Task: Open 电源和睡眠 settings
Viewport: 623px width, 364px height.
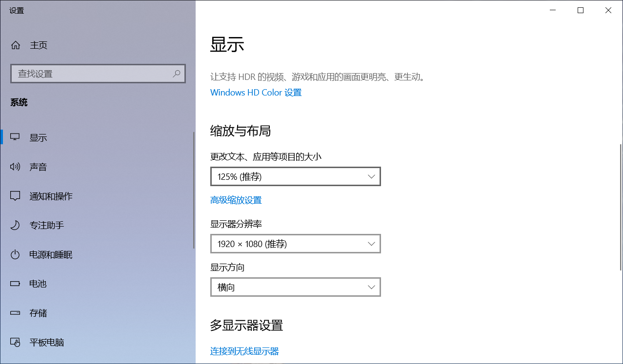Action: 98,254
